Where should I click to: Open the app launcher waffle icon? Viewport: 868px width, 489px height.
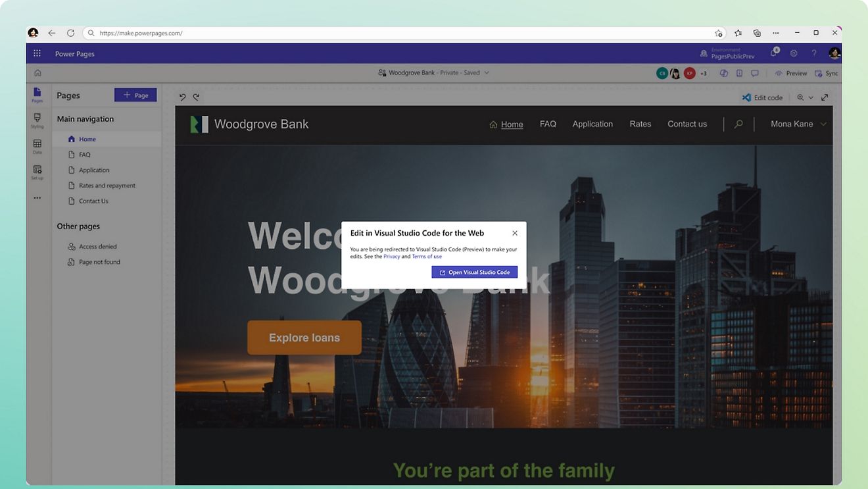[x=37, y=54]
